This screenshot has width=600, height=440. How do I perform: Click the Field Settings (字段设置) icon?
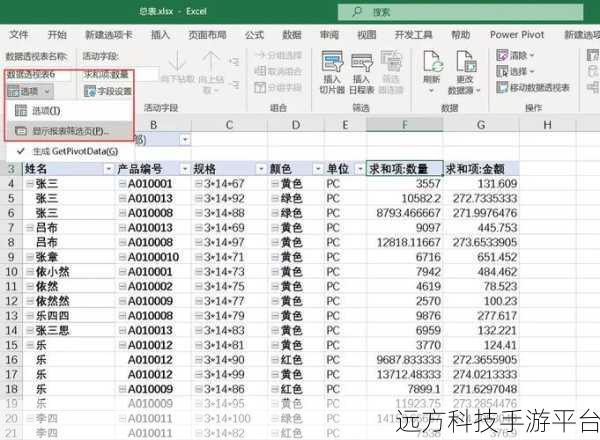pyautogui.click(x=90, y=91)
